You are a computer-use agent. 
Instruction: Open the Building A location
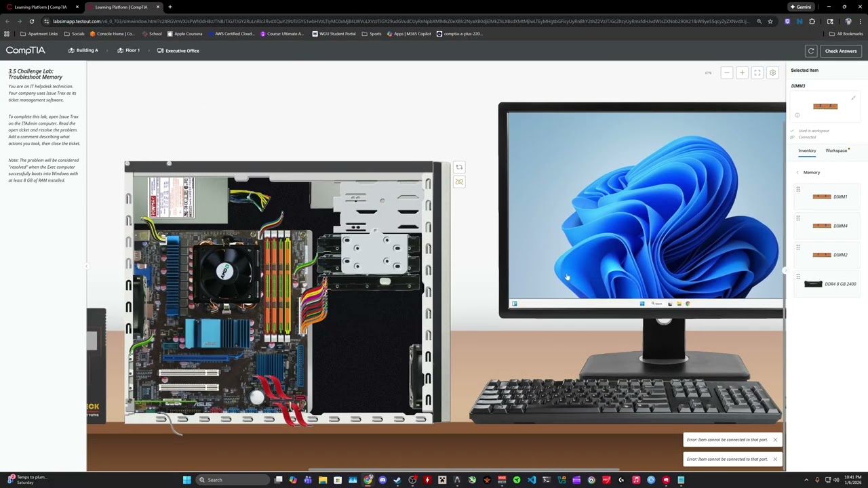[x=83, y=50]
